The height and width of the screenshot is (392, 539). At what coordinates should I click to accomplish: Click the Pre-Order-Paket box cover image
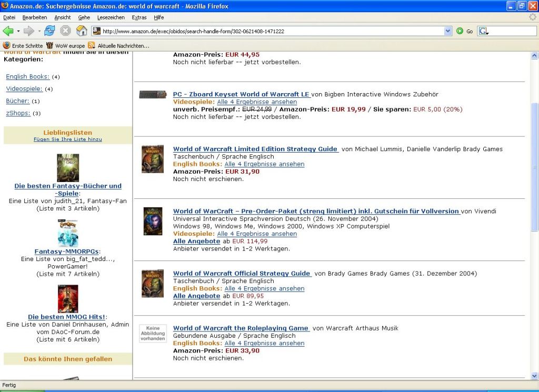coord(153,221)
